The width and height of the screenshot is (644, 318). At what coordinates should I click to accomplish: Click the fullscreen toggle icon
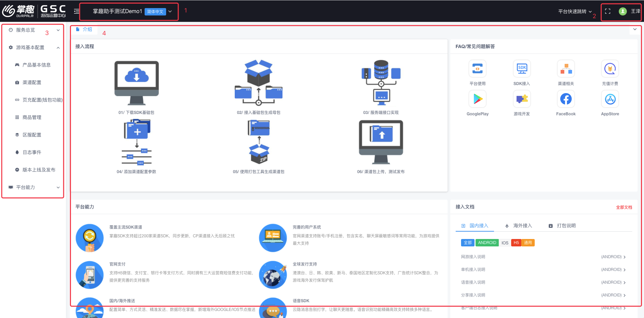(x=607, y=11)
